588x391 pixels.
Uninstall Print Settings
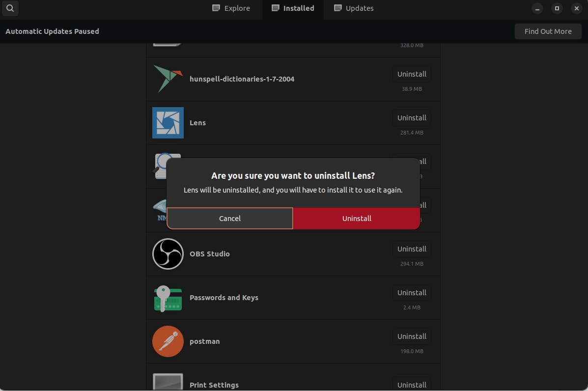pyautogui.click(x=412, y=385)
